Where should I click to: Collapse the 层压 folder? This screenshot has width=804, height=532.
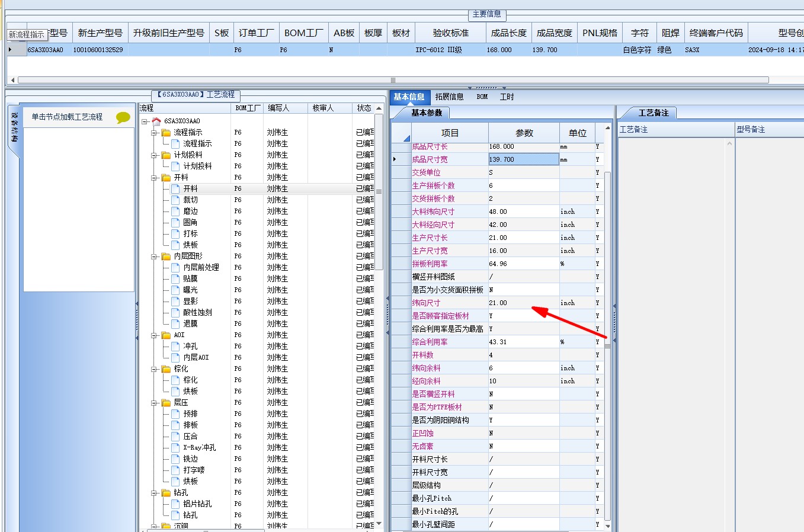(x=155, y=403)
